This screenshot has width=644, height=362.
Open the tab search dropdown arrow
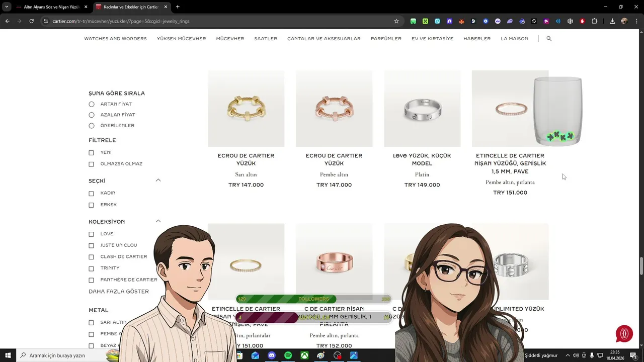pyautogui.click(x=7, y=7)
